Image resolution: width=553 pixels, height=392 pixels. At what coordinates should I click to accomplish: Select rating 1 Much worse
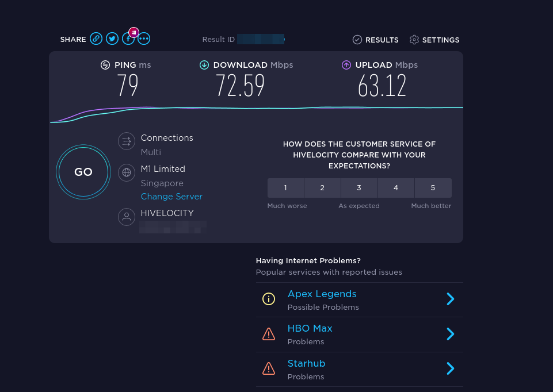coord(286,188)
